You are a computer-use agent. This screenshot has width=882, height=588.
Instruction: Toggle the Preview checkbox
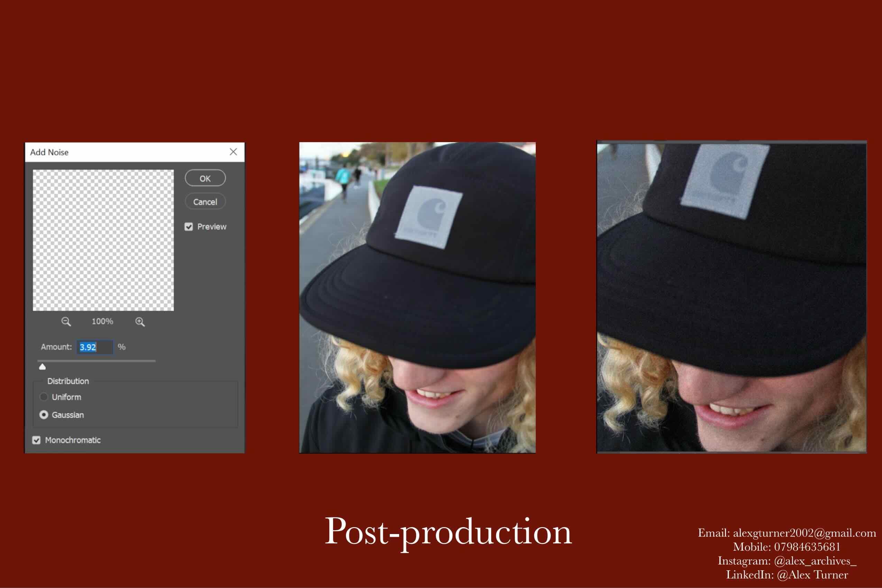189,227
